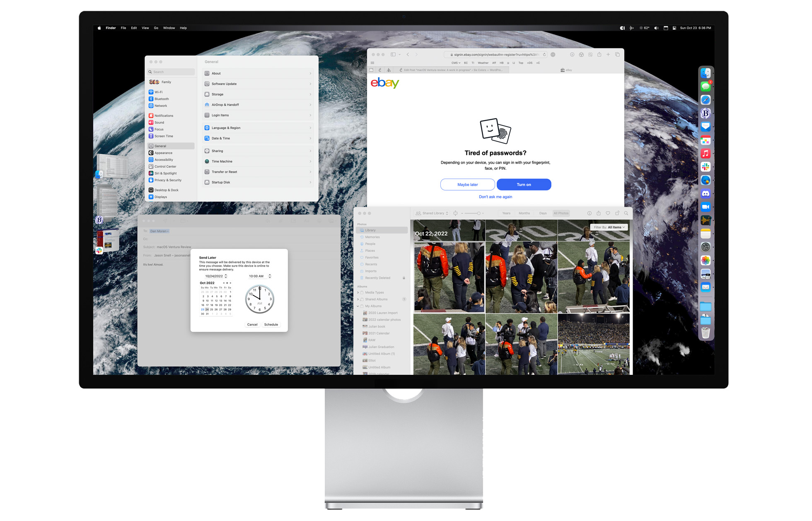Expand the 'Time Machine' settings row
812x521 pixels.
(x=258, y=162)
